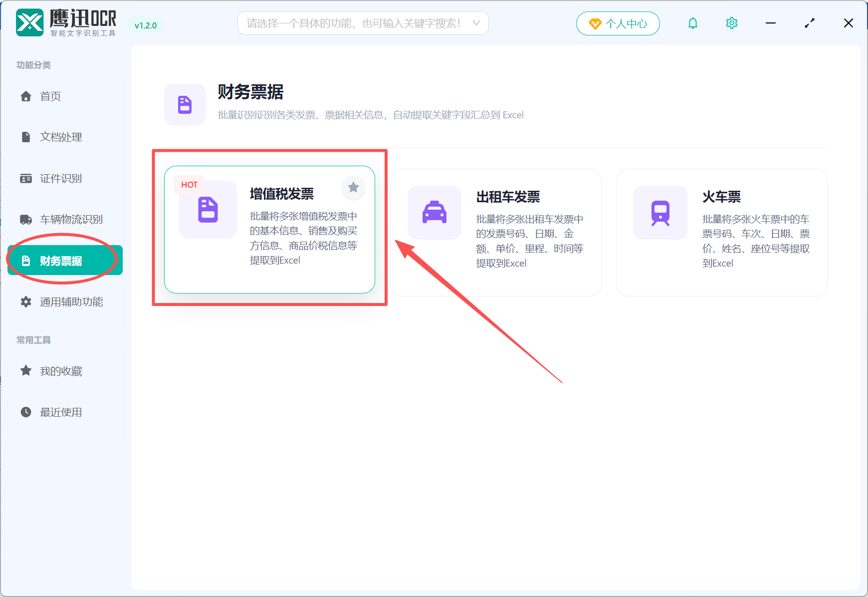Open 最近使用 recently used section

click(x=61, y=412)
